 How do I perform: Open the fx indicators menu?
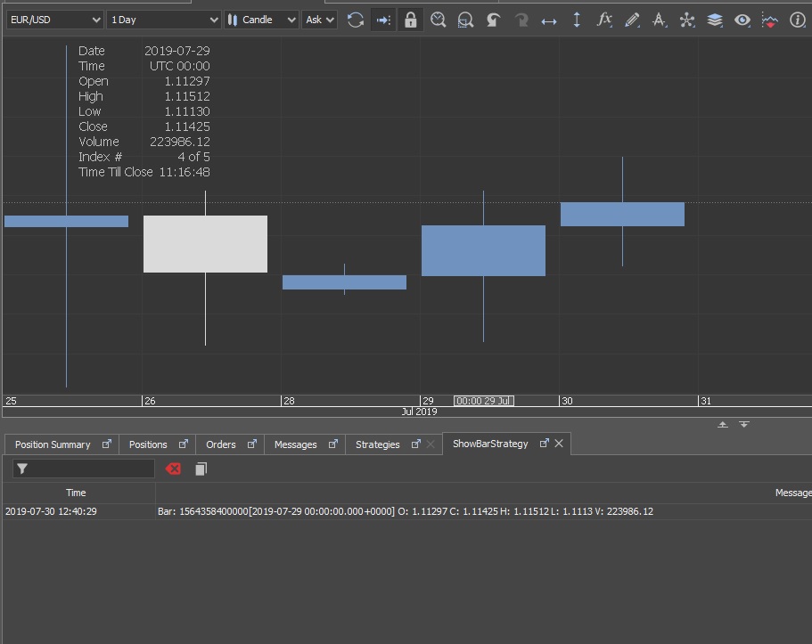click(x=603, y=20)
